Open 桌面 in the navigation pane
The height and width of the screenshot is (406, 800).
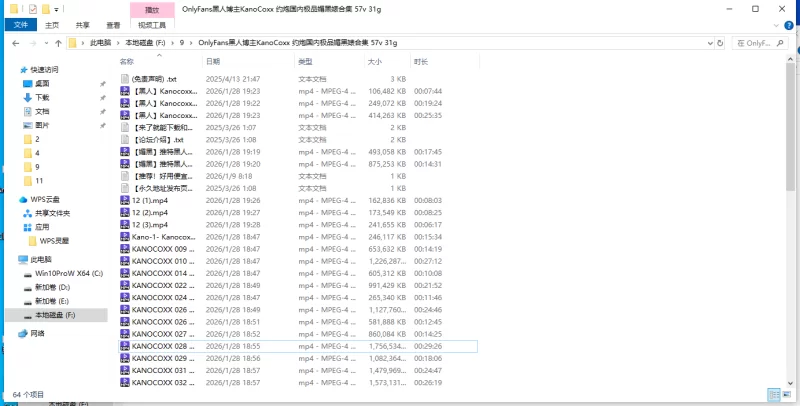coord(42,84)
